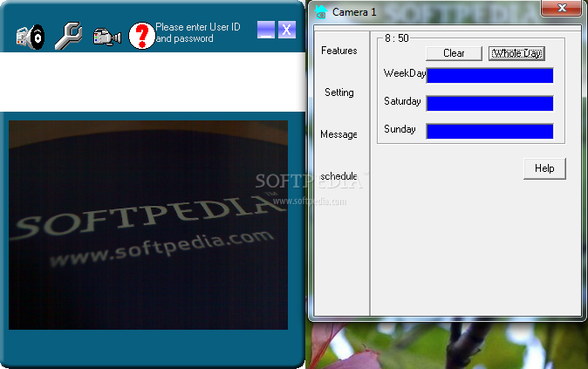The height and width of the screenshot is (369, 588).
Task: Open the wrench settings tool
Action: pyautogui.click(x=69, y=36)
